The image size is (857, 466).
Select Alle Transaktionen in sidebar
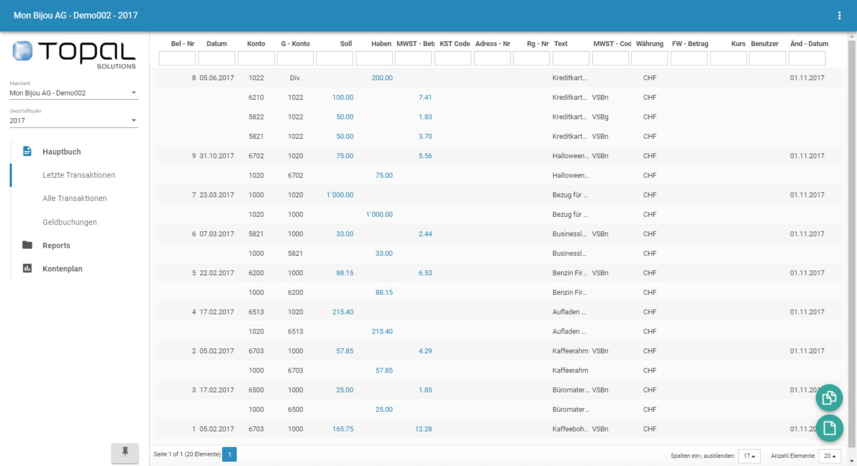(77, 198)
